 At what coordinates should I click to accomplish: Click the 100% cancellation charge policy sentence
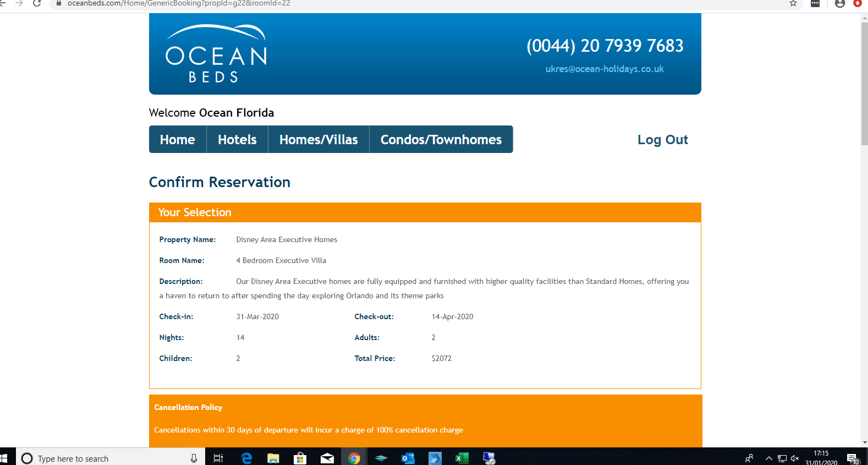(309, 430)
